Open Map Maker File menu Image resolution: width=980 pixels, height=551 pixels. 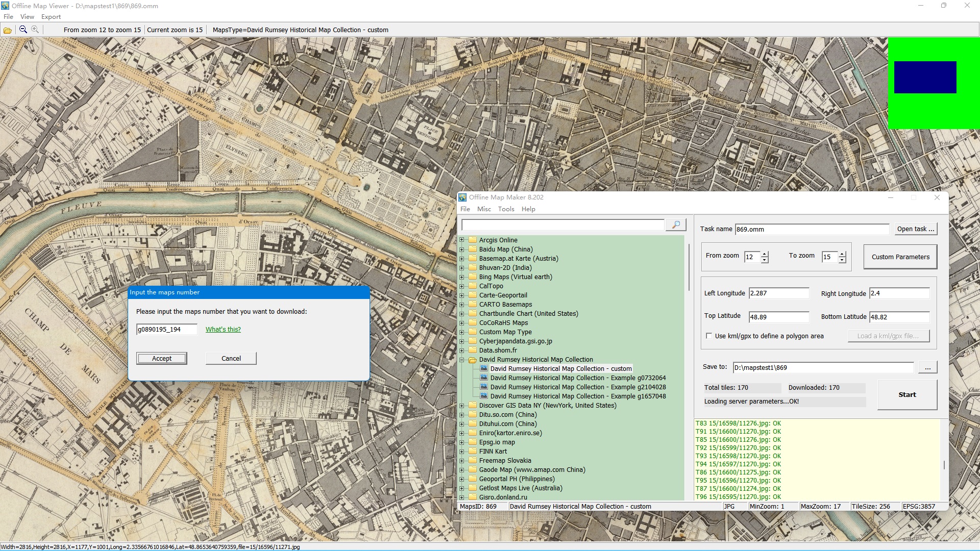(465, 209)
